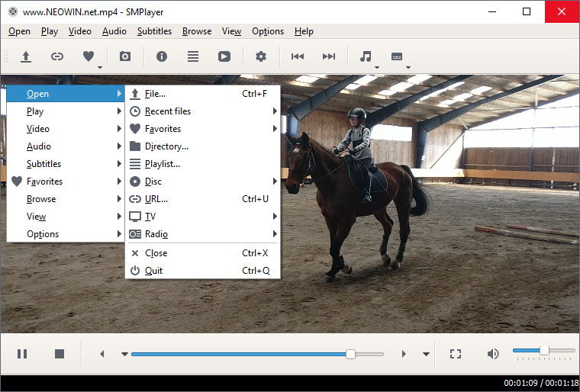580x392 pixels.
Task: Skip to next track in the toolbar
Action: click(x=329, y=56)
